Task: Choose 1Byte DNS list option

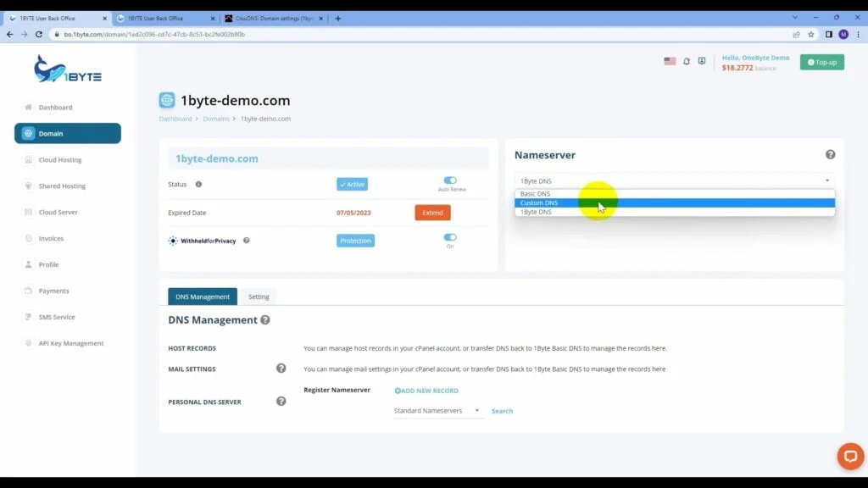Action: point(675,212)
